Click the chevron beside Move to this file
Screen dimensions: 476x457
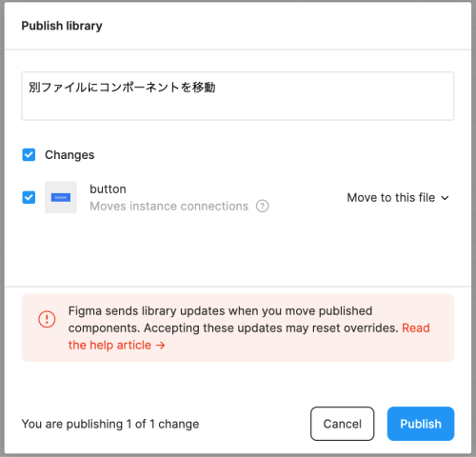(445, 198)
